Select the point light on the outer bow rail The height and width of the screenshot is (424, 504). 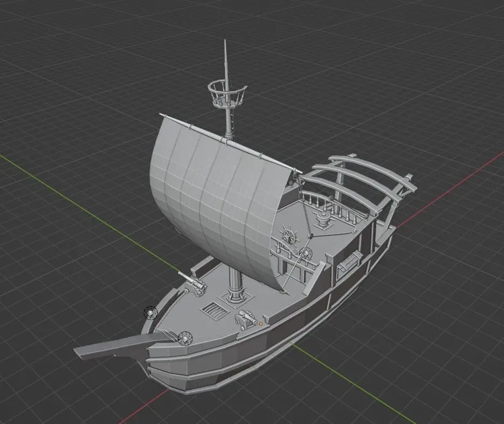150,313
